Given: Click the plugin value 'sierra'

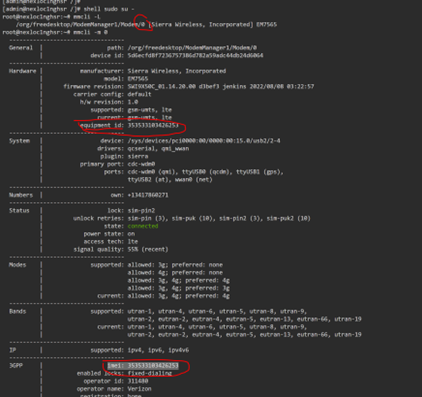Looking at the screenshot, I should 138,156.
